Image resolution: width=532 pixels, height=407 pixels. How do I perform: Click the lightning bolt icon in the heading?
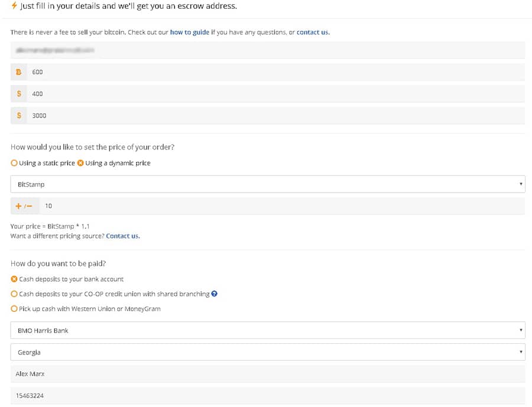14,6
